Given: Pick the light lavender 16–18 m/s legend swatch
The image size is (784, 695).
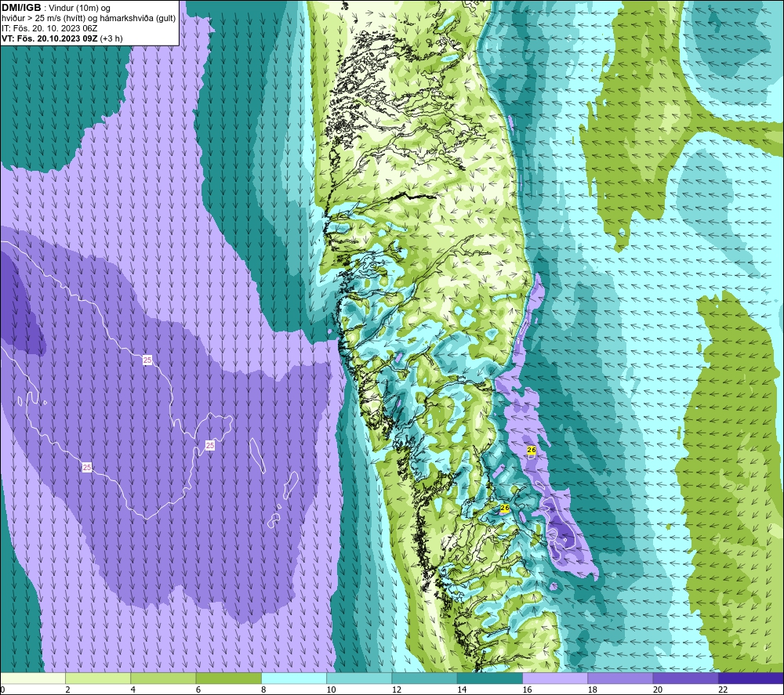Looking at the screenshot, I should tap(555, 678).
